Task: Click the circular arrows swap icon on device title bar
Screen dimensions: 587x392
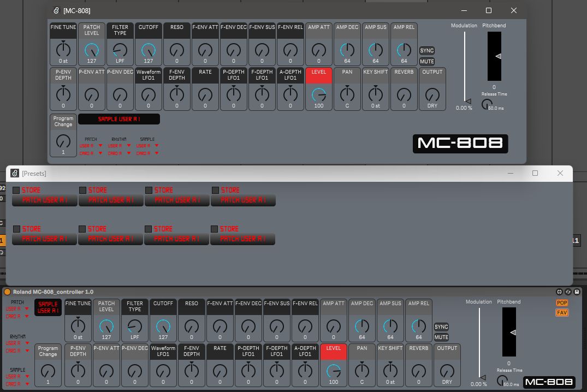Action: tap(568, 292)
